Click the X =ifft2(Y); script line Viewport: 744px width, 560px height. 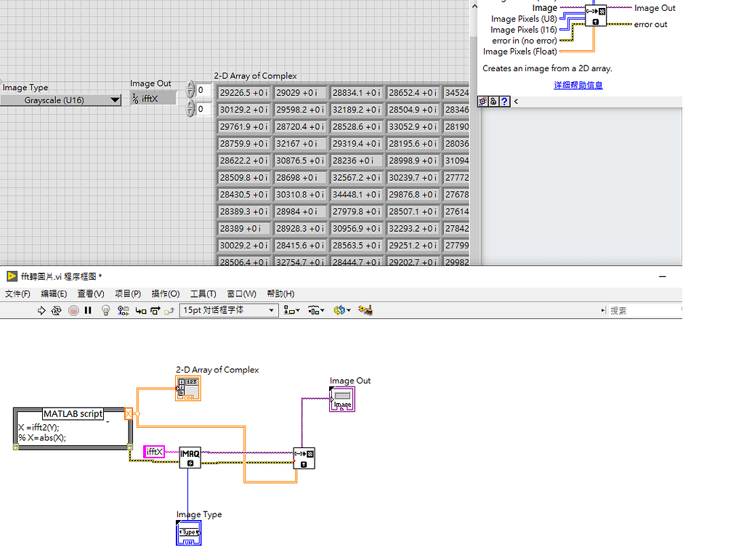pos(39,427)
